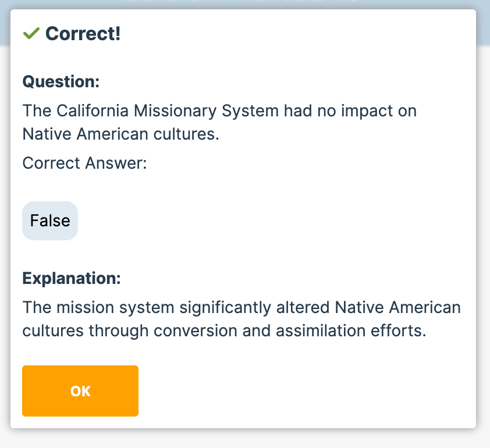Click the success check icon in the header
The width and height of the screenshot is (490, 448).
point(31,34)
